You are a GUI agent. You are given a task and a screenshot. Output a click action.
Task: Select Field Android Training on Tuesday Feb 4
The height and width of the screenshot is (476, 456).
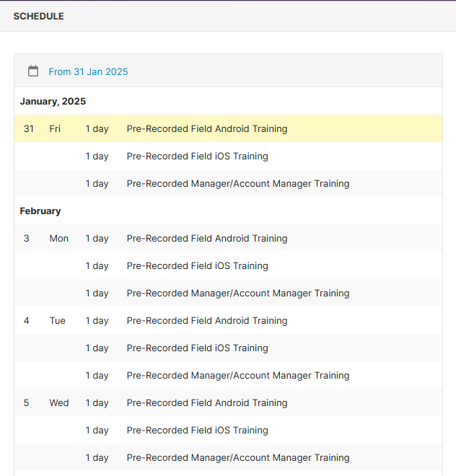(206, 321)
